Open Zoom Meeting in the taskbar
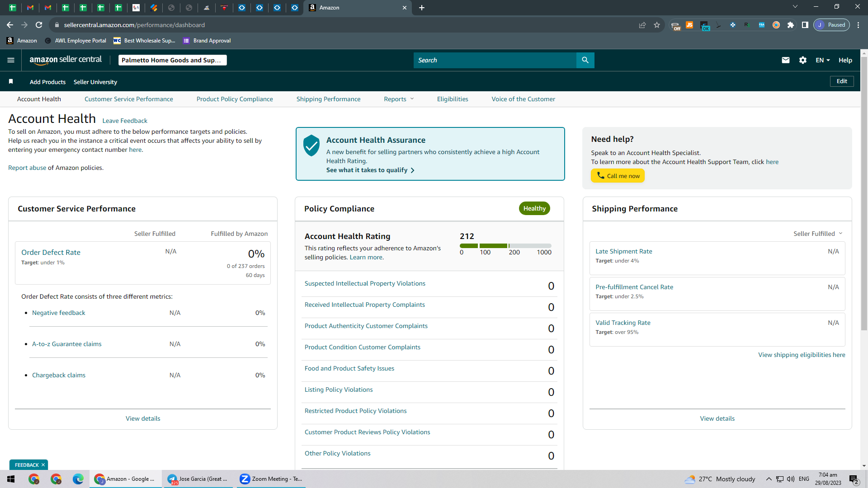 pos(271,479)
